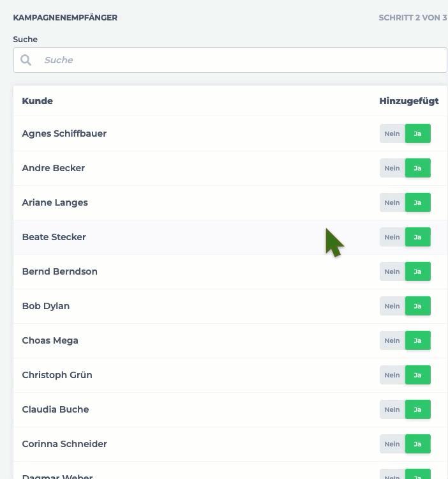Toggle Christoph Grün to Nein

coord(392,375)
